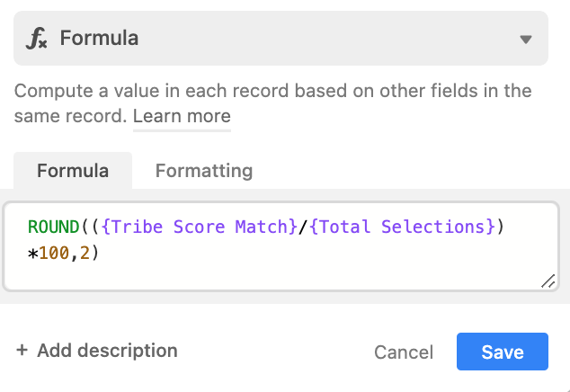Click the plus icon beside Add description

22,350
